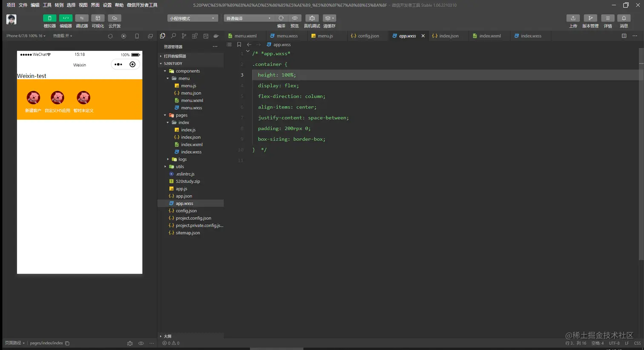Screen dimensions: 644x350
Task: Open the 详情 details panel
Action: pyautogui.click(x=608, y=18)
